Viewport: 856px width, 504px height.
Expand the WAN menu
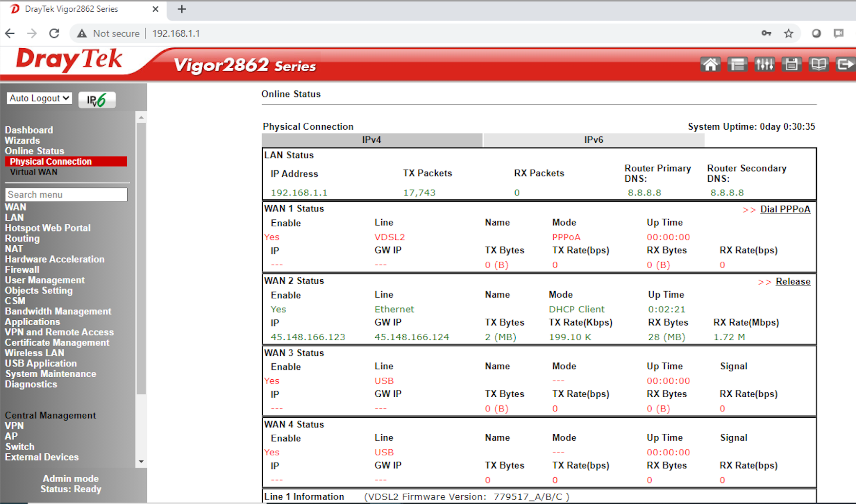(x=15, y=207)
